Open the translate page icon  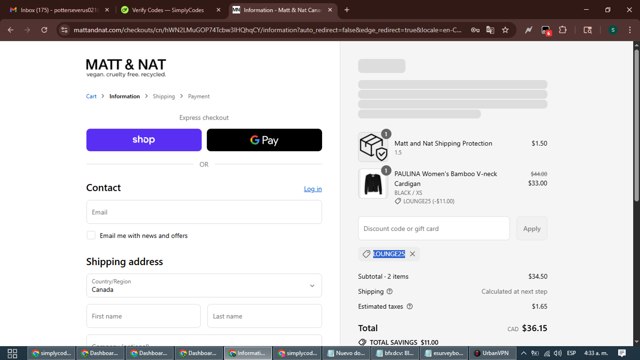(490, 30)
